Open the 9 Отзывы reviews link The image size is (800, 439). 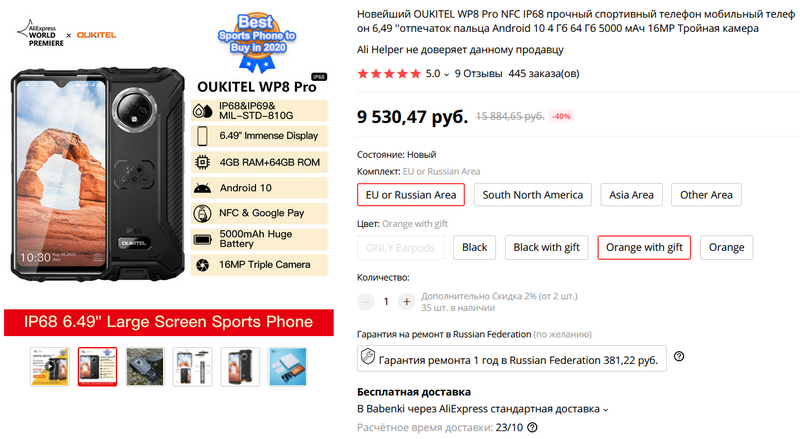click(x=479, y=74)
